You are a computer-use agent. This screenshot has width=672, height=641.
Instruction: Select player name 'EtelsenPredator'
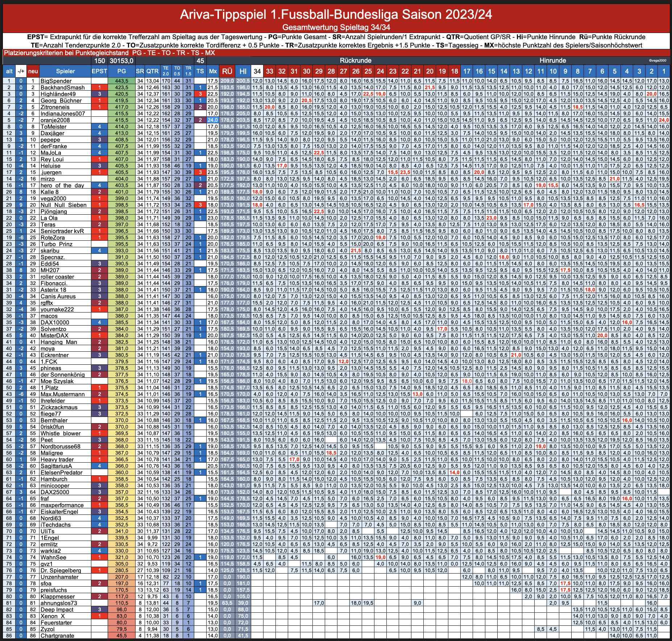pos(61,472)
